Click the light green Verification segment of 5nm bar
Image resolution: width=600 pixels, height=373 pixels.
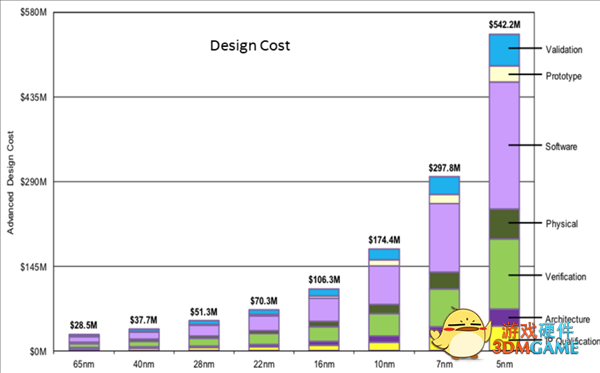pos(504,274)
